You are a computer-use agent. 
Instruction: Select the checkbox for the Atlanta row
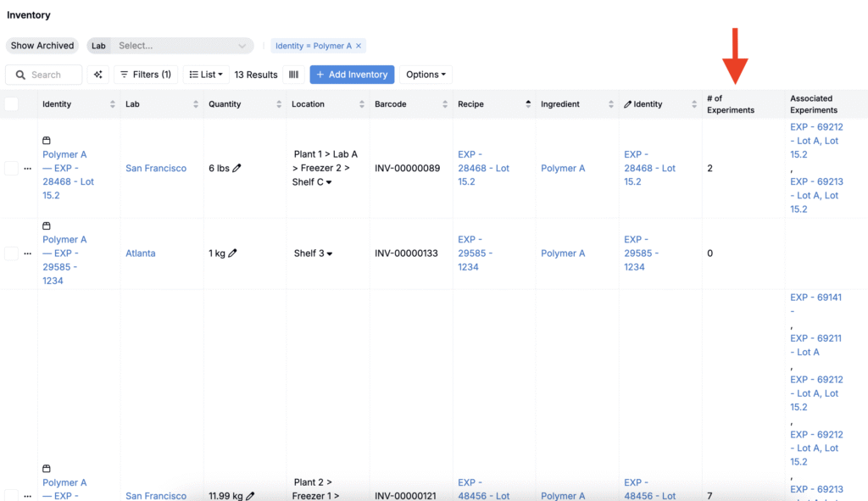(12, 253)
